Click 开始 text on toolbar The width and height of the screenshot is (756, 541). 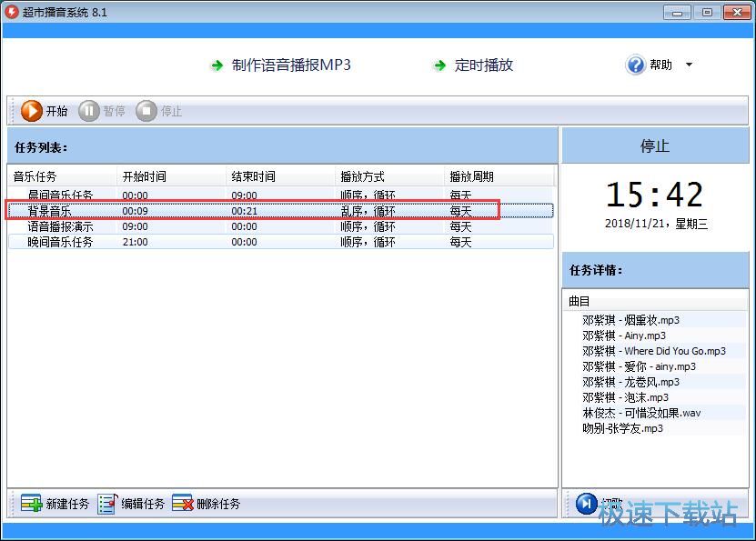56,111
